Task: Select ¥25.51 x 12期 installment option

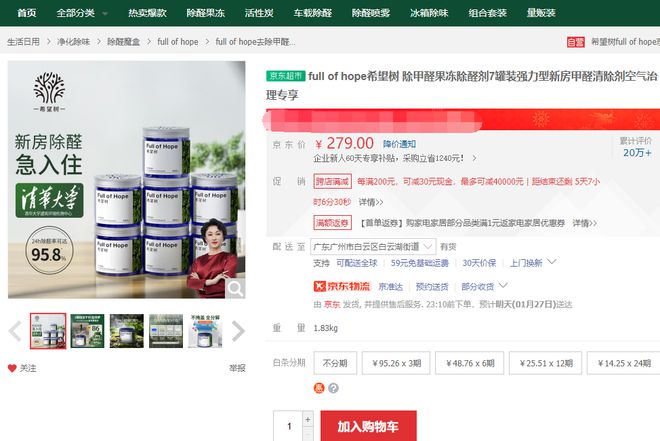Action: click(x=546, y=363)
